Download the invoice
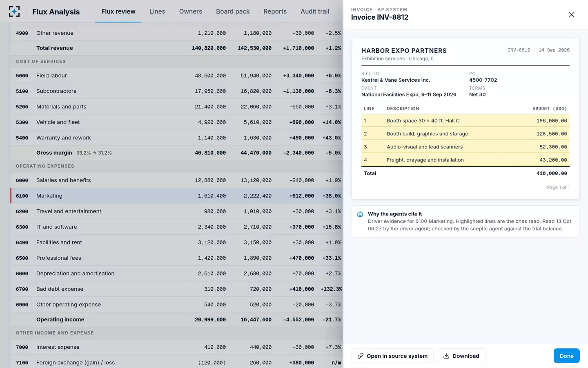The width and height of the screenshot is (588, 368). [461, 356]
